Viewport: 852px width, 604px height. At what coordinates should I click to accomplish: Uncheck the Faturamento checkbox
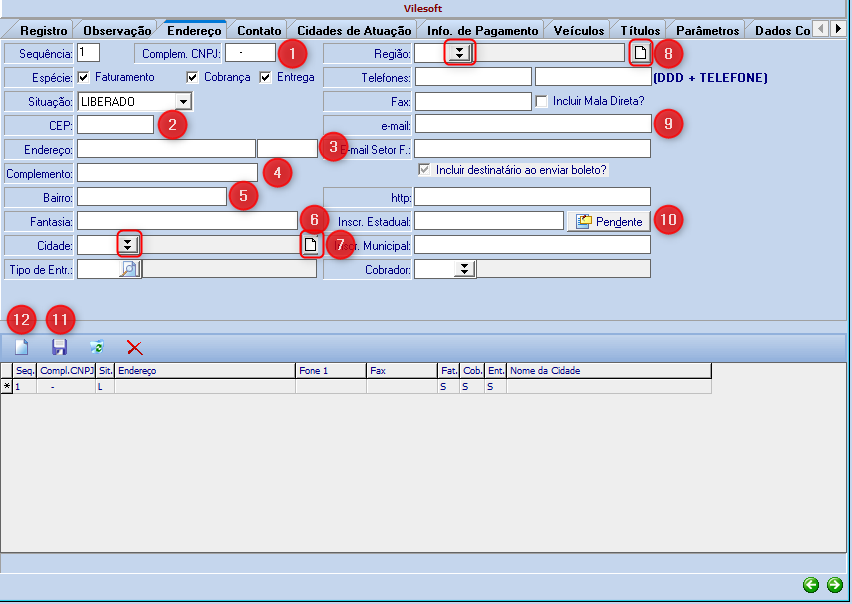84,77
